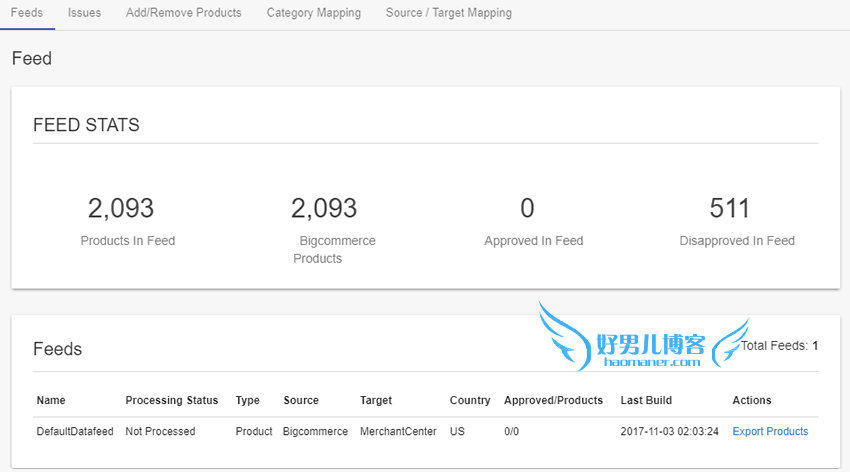Click the Type column header
Screen dimensions: 850x472
pos(248,400)
